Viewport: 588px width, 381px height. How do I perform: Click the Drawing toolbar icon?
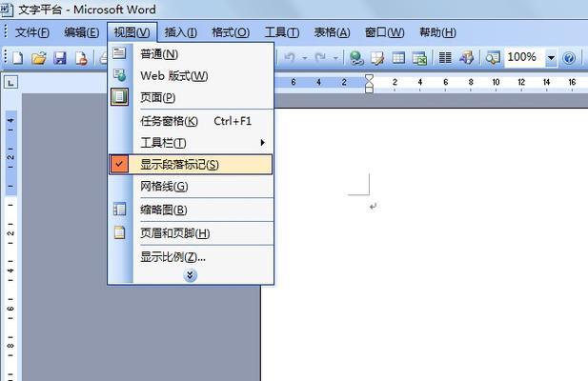coord(467,58)
